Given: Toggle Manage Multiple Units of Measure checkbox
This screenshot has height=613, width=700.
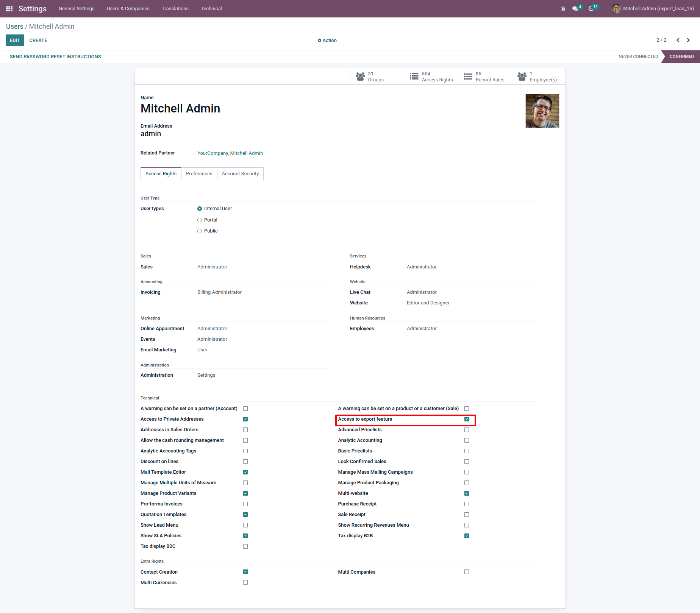Looking at the screenshot, I should click(245, 483).
